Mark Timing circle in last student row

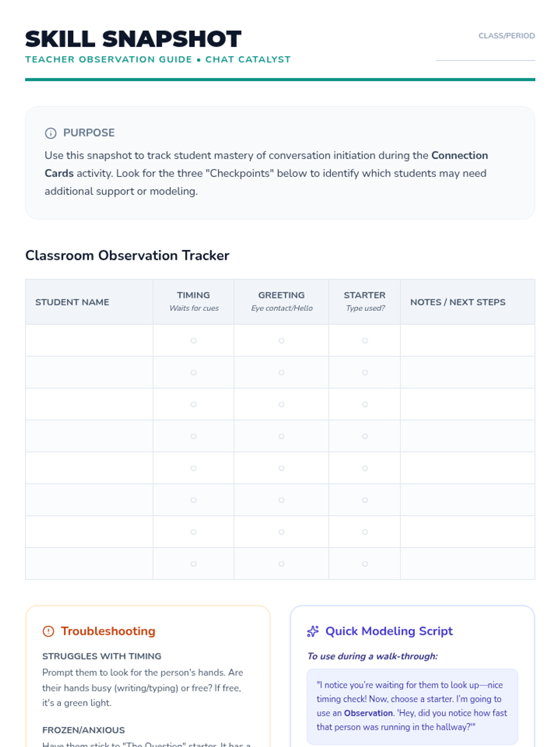(x=194, y=564)
